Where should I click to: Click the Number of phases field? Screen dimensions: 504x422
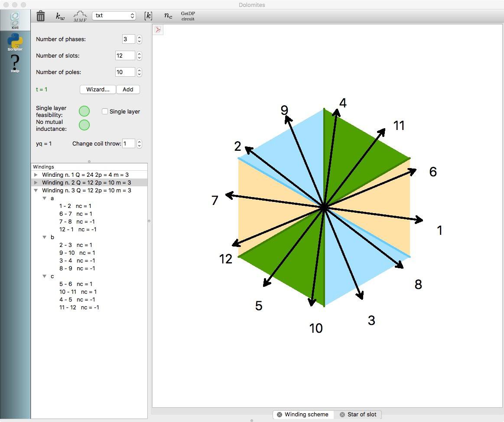pos(128,39)
